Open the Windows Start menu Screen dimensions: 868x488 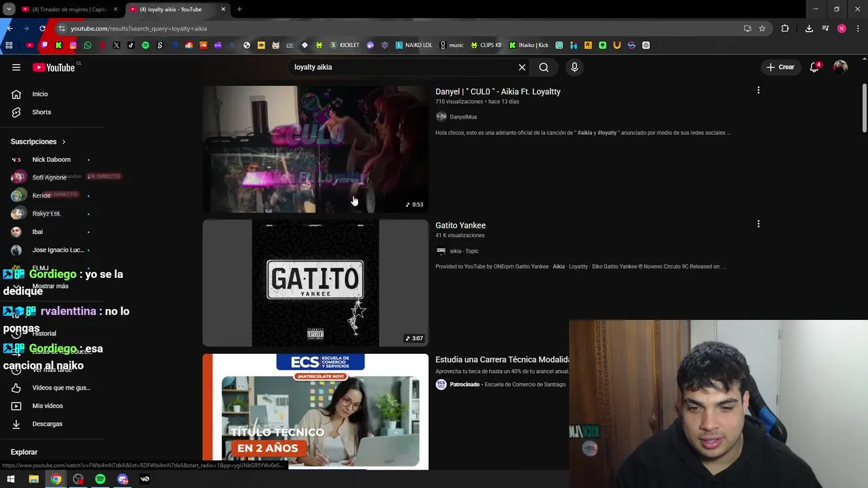(x=10, y=479)
